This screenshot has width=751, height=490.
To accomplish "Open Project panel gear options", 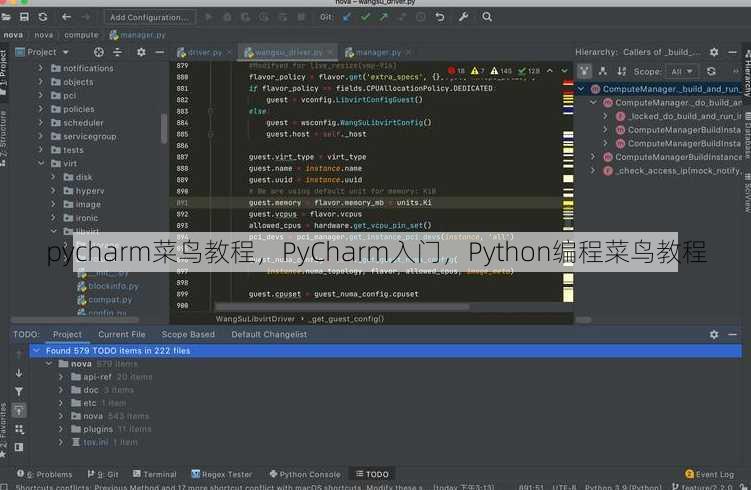I will coord(141,52).
